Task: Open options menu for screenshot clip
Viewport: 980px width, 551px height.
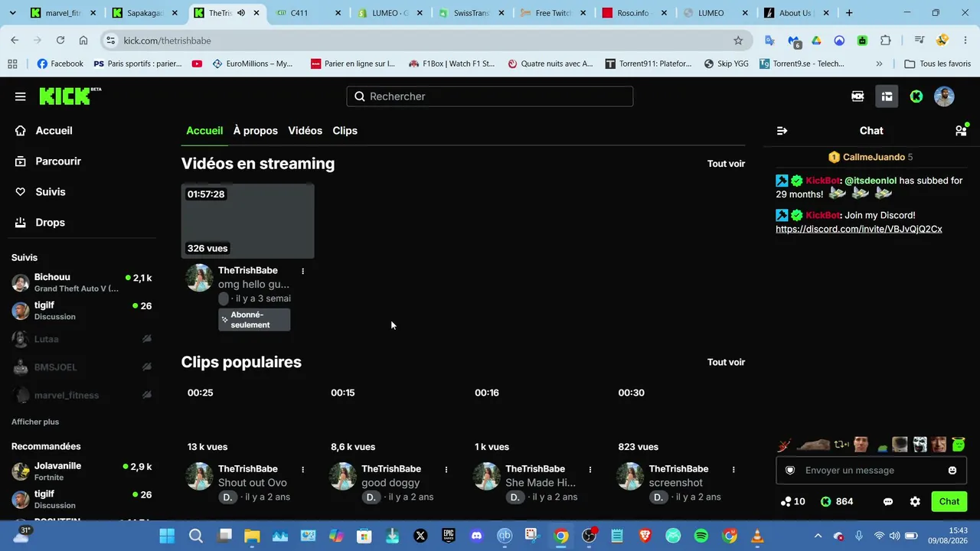Action: 733,469
